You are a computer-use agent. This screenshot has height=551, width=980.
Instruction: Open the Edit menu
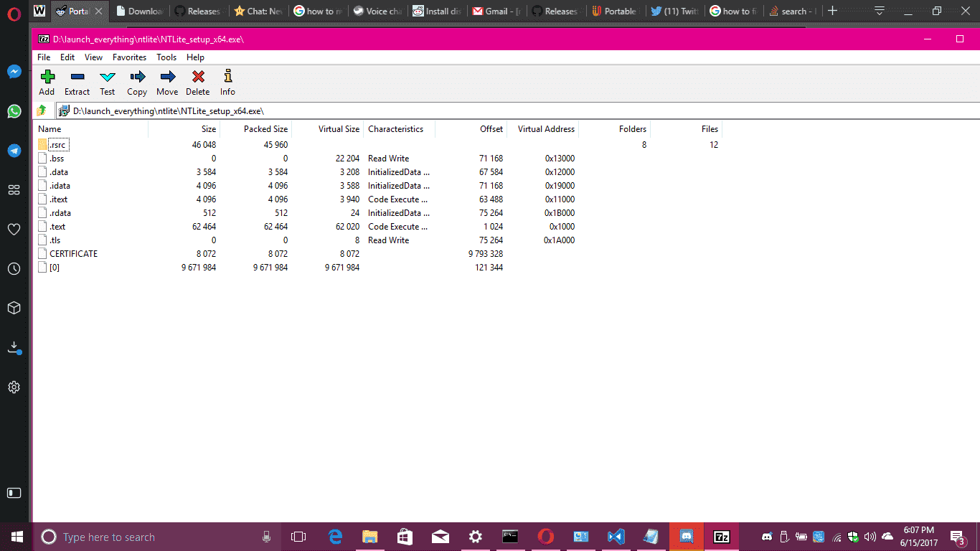click(67, 57)
